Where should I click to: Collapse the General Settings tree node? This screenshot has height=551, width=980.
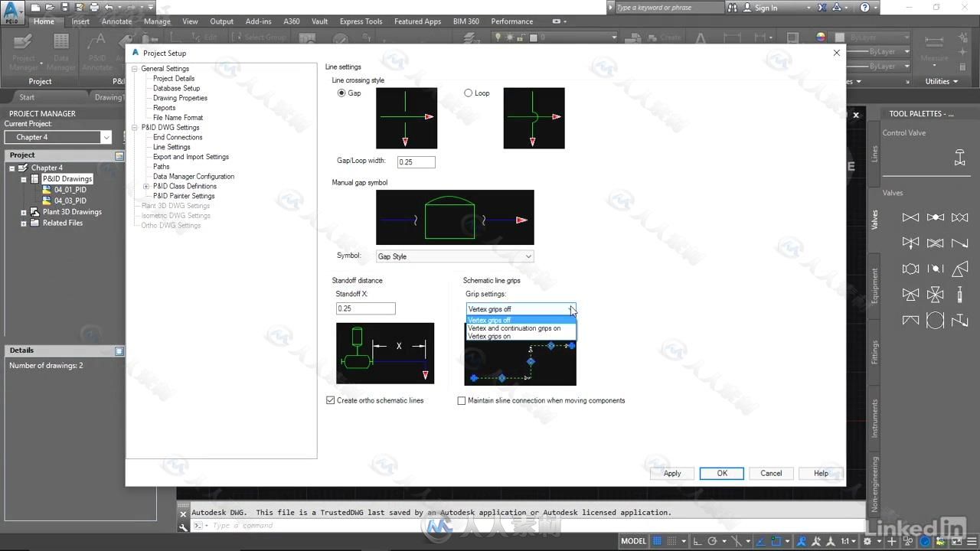135,69
